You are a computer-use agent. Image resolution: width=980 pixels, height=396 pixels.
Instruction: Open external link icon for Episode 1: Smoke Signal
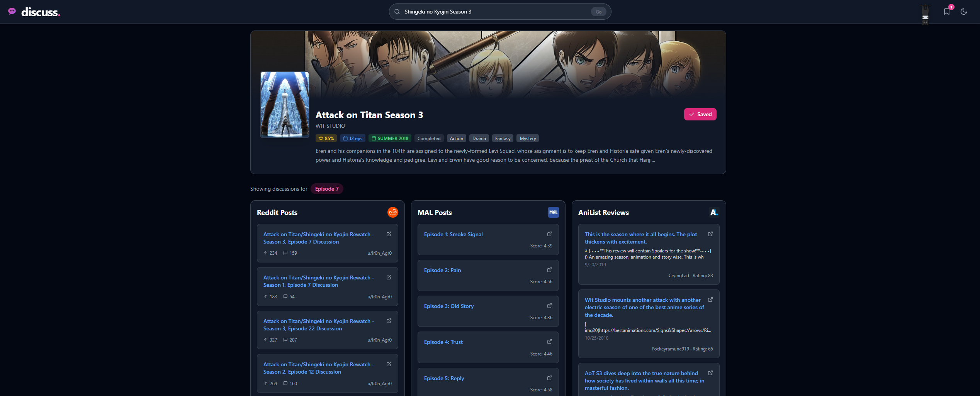pyautogui.click(x=549, y=234)
